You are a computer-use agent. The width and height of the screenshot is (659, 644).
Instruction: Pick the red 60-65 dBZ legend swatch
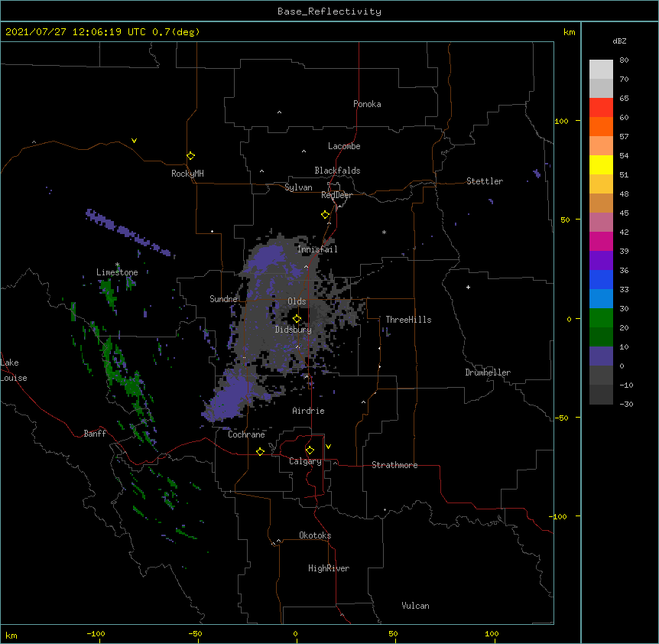click(x=601, y=108)
